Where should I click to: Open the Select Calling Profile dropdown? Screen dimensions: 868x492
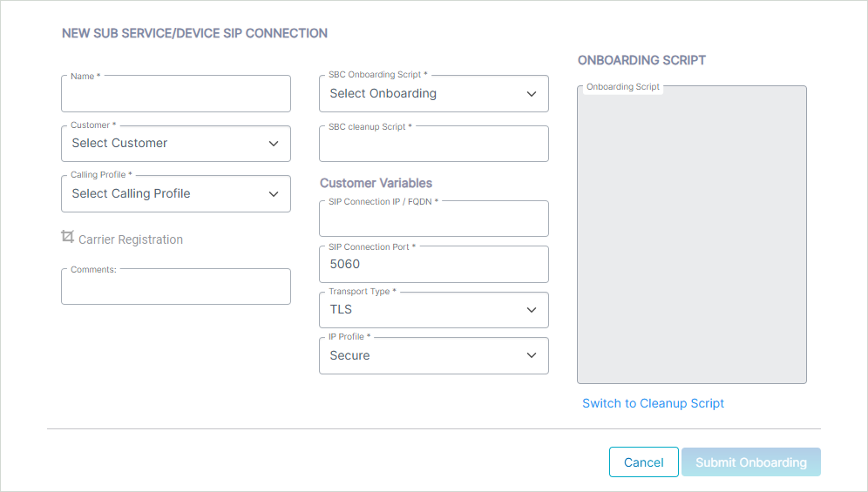click(x=176, y=193)
